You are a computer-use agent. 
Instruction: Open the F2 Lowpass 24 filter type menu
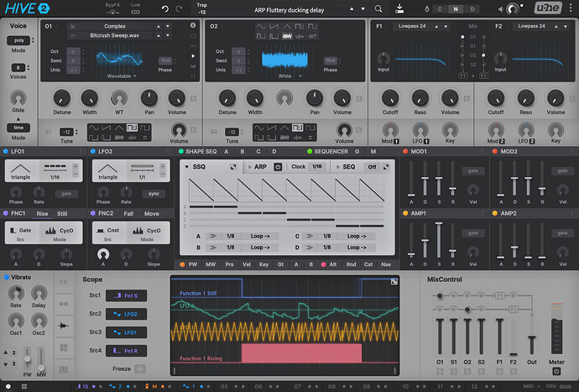531,26
